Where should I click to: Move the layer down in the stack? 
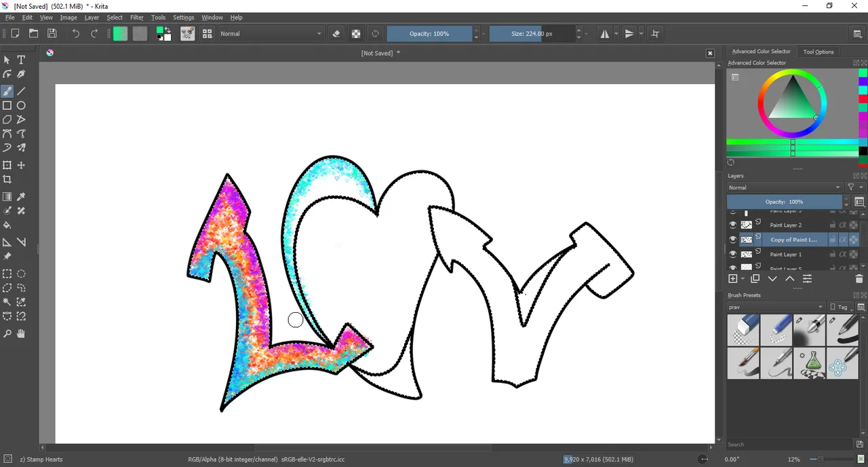point(772,279)
